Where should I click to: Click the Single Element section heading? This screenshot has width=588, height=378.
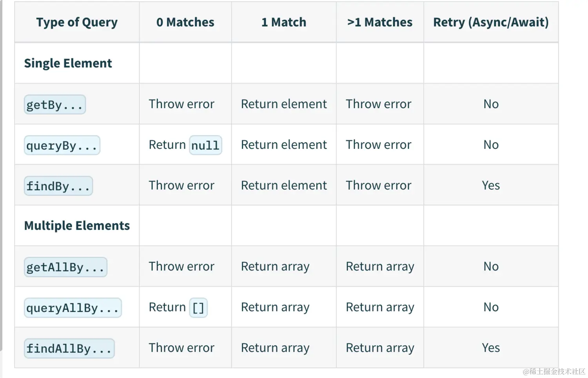point(68,63)
